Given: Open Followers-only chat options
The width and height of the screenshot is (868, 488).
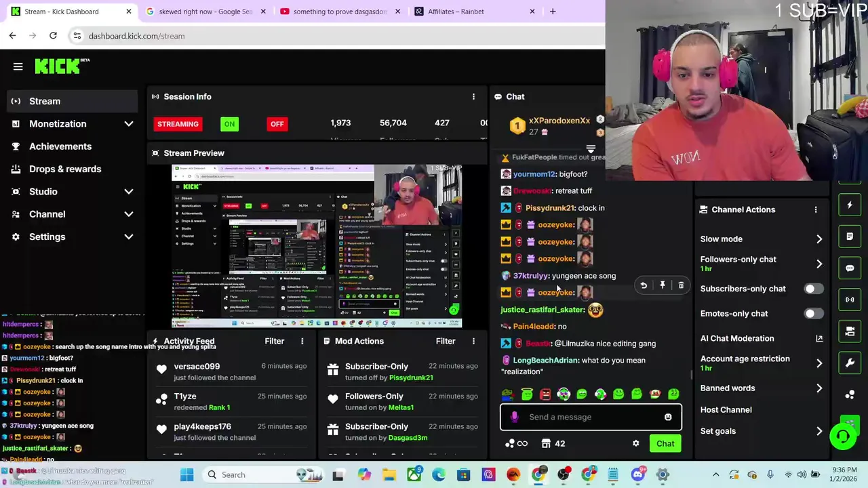Looking at the screenshot, I should pyautogui.click(x=762, y=264).
